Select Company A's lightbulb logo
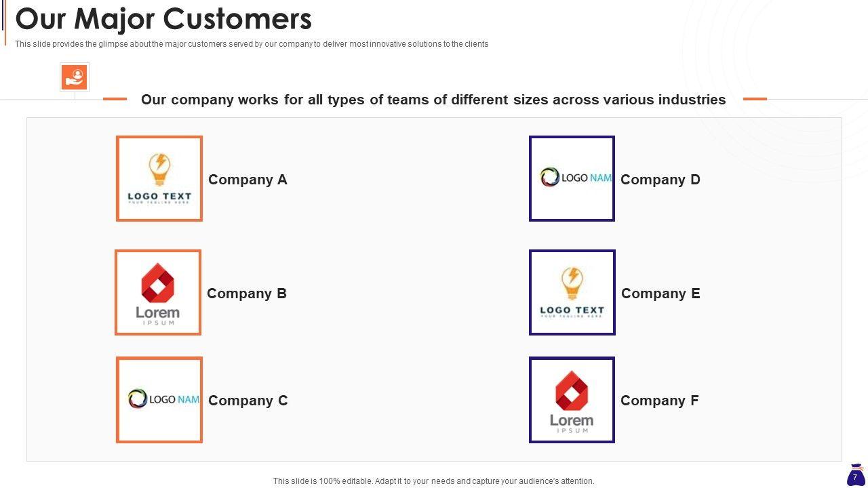This screenshot has height=488, width=868. pyautogui.click(x=159, y=179)
